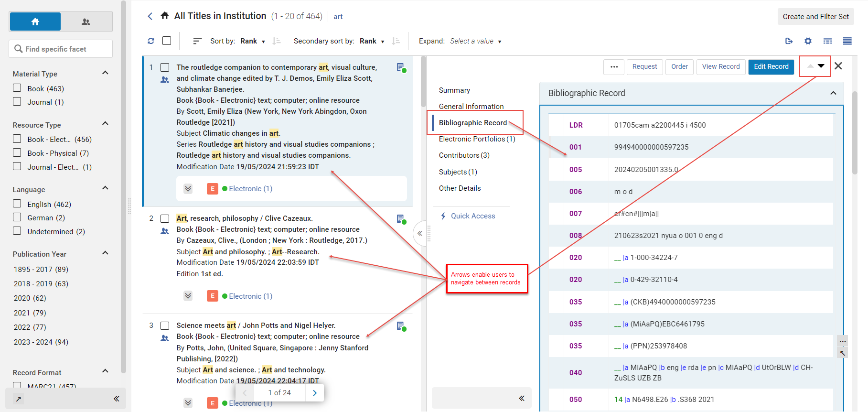Tick the checkbox for result 1
868x412 pixels.
pos(165,67)
